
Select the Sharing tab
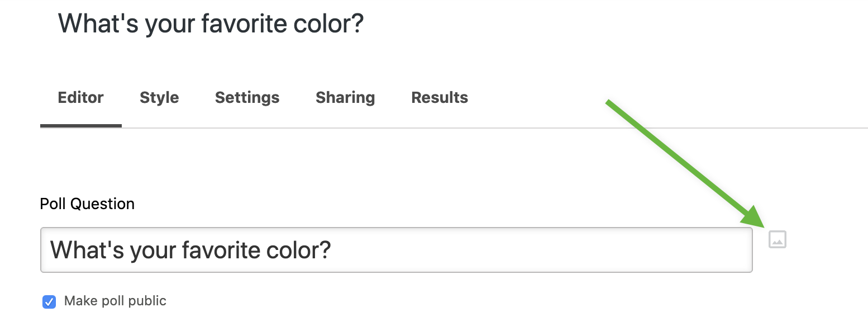[x=345, y=98]
